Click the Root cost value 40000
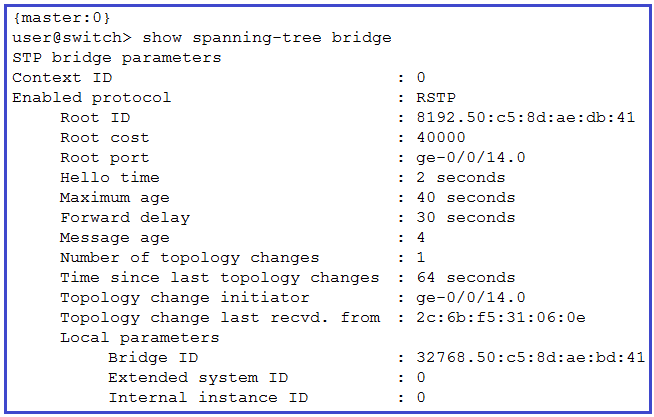This screenshot has height=417, width=654. click(441, 137)
